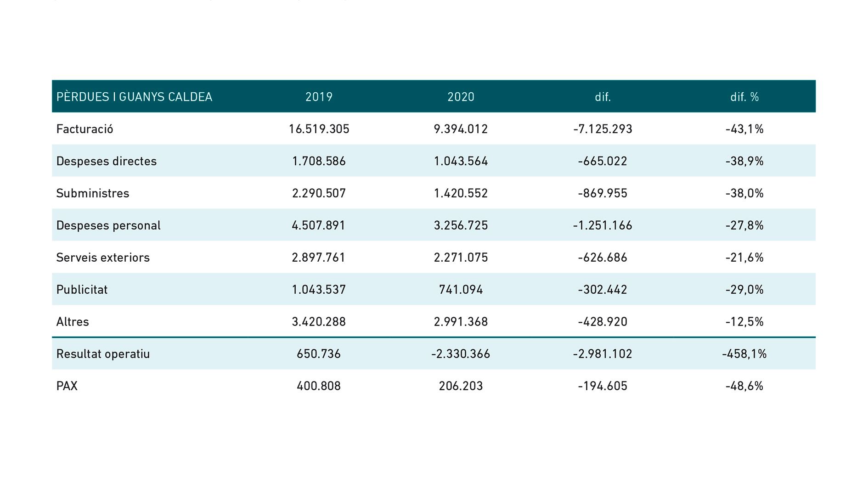Click the 'PÈRDUES I GUANYS CALDEA' header

134,97
